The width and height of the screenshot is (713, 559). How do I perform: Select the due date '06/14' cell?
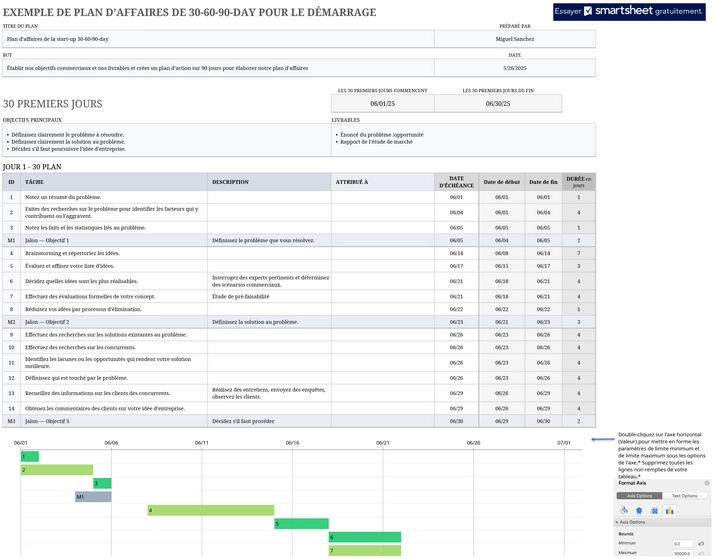click(456, 253)
